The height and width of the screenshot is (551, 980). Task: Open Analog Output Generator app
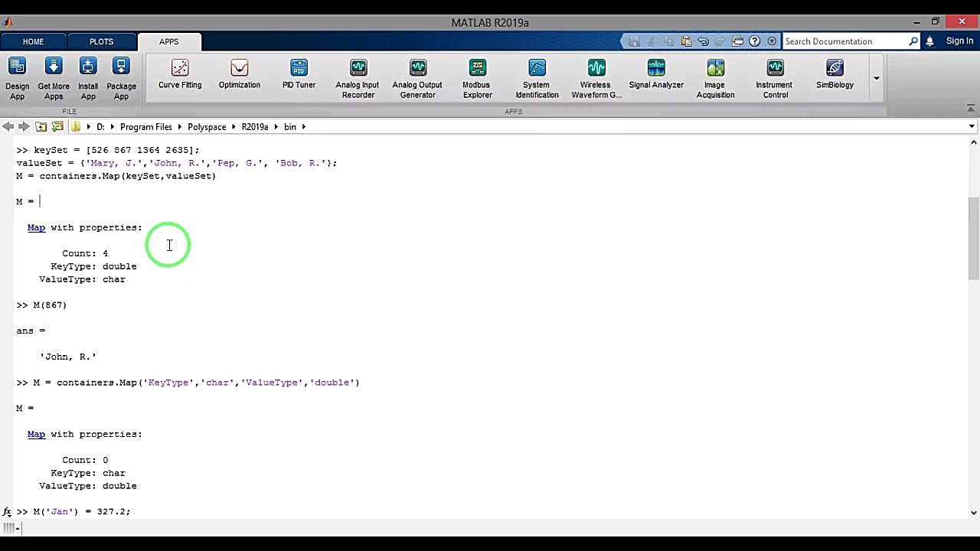pyautogui.click(x=417, y=79)
